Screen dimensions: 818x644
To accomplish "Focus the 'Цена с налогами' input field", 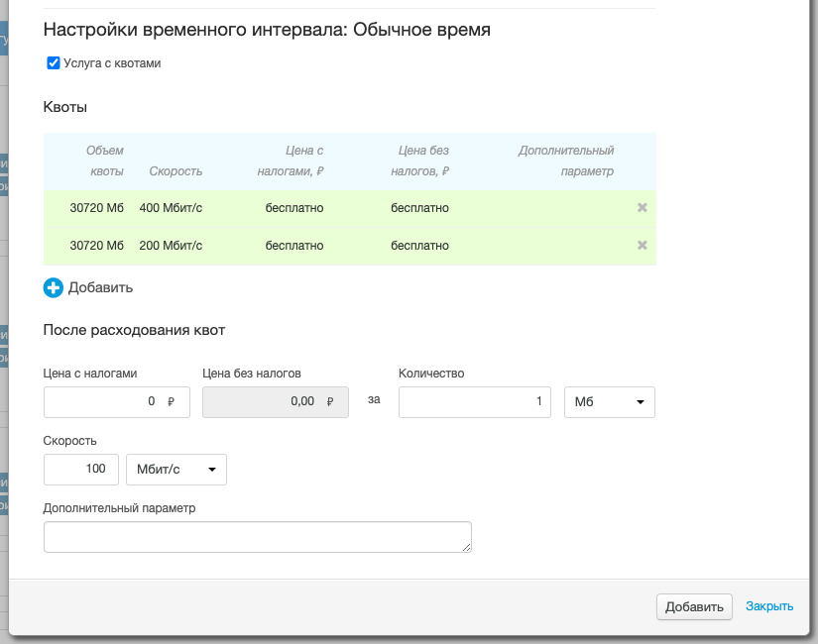I will click(117, 402).
